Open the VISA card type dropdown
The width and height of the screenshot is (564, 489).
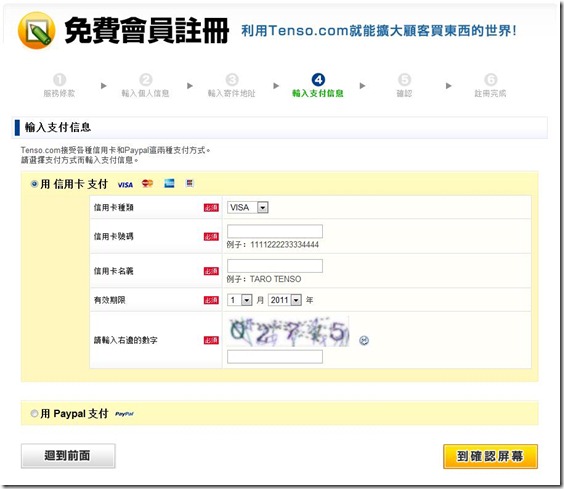click(248, 208)
